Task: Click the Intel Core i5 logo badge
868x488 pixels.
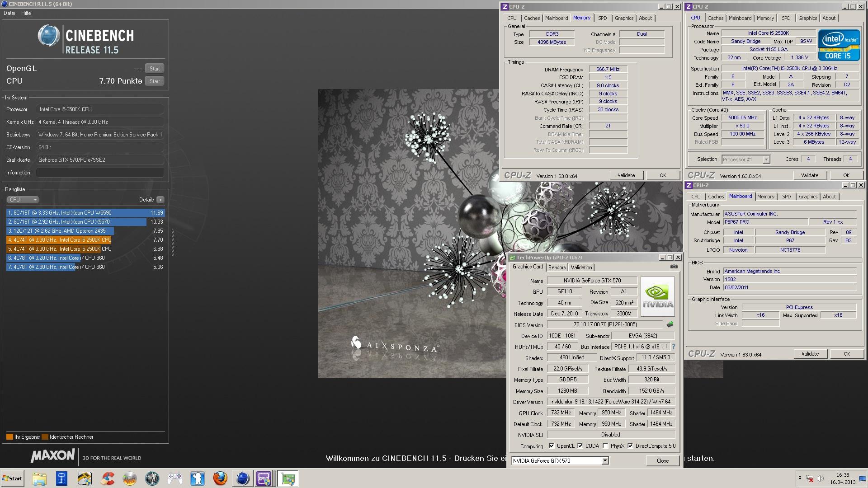Action: click(839, 45)
